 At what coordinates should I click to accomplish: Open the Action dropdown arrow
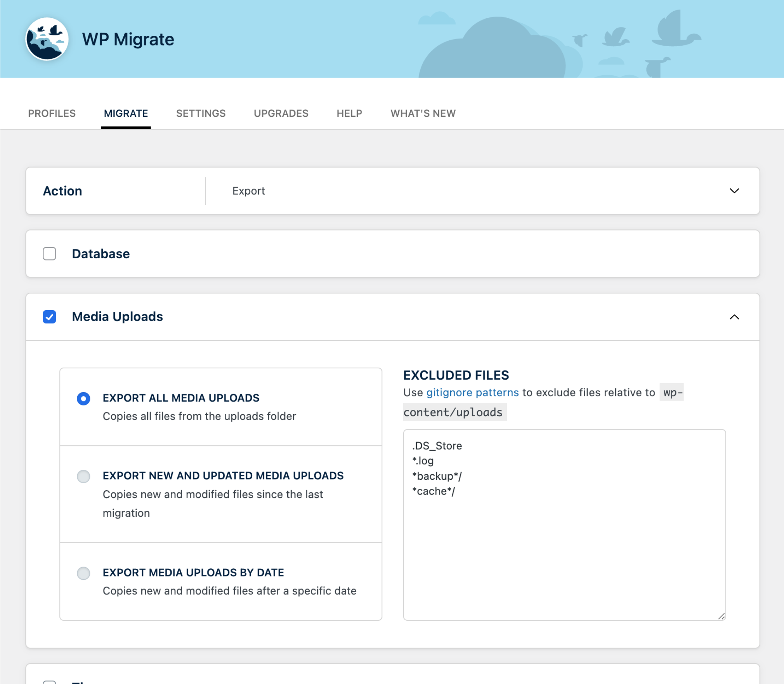click(x=734, y=191)
